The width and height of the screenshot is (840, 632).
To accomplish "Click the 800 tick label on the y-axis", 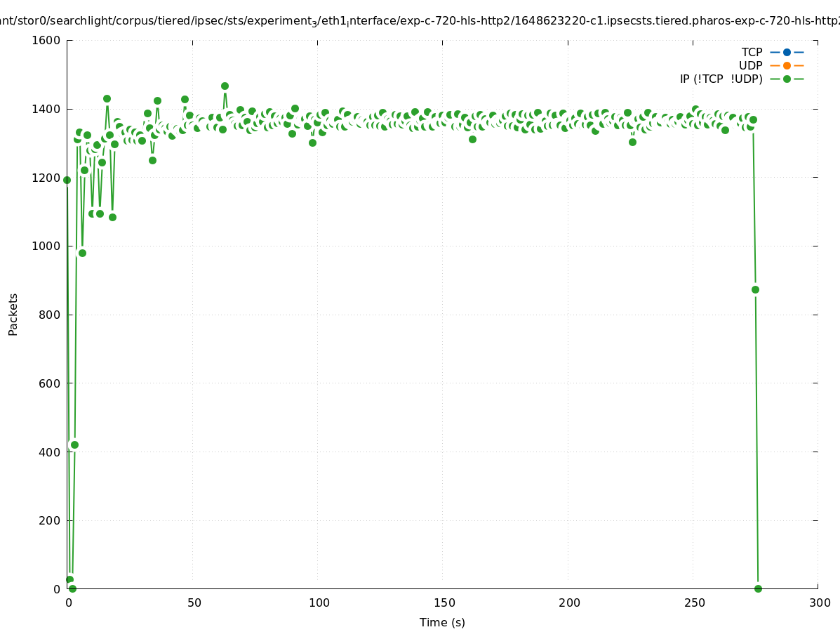I will pos(49,315).
